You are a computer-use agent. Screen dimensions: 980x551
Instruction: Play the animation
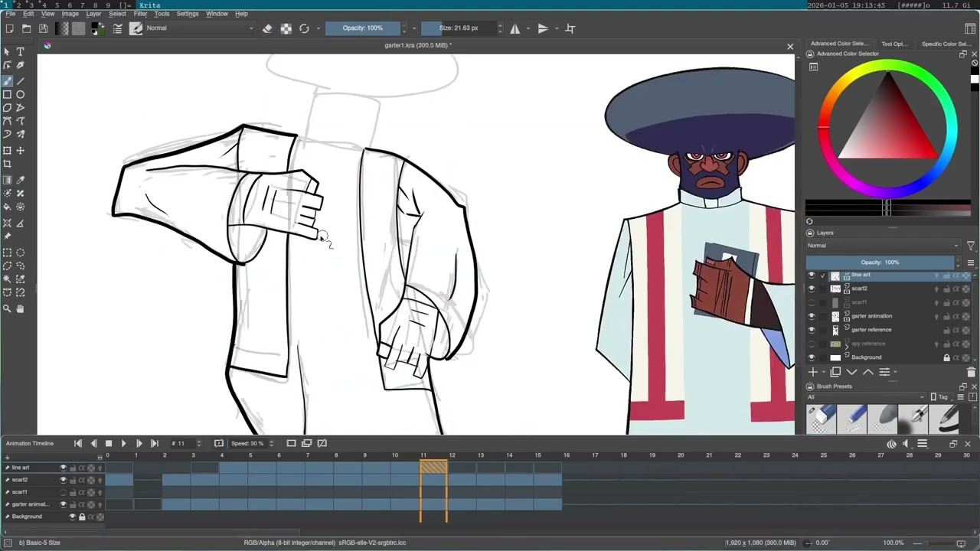[x=123, y=443]
